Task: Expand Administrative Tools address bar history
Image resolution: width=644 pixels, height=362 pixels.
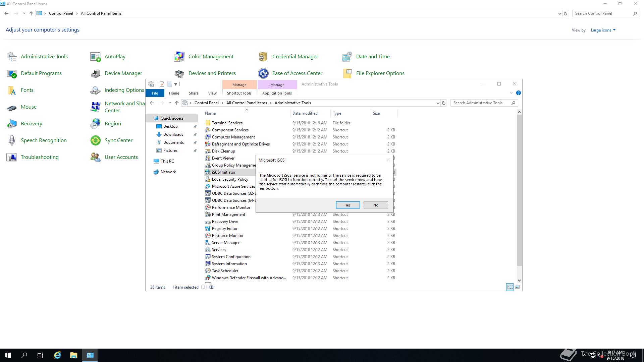Action: (438, 103)
